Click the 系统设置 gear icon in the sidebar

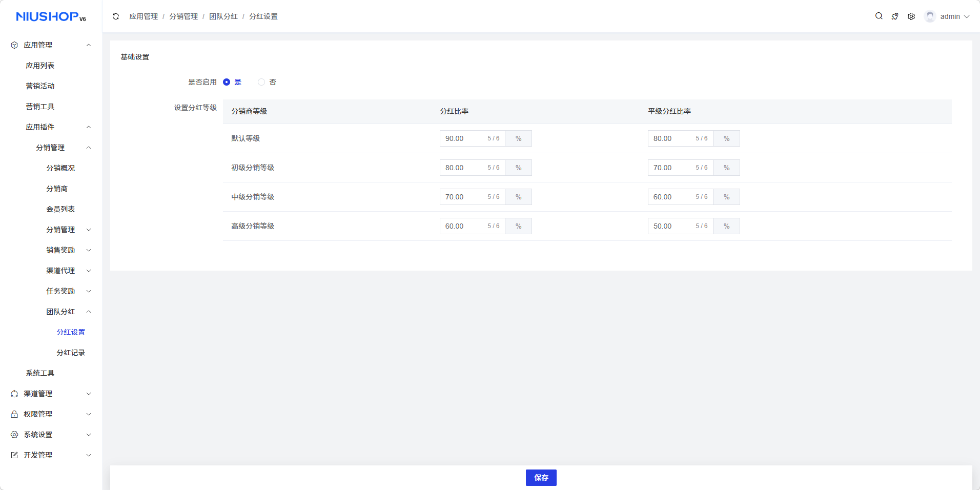14,435
